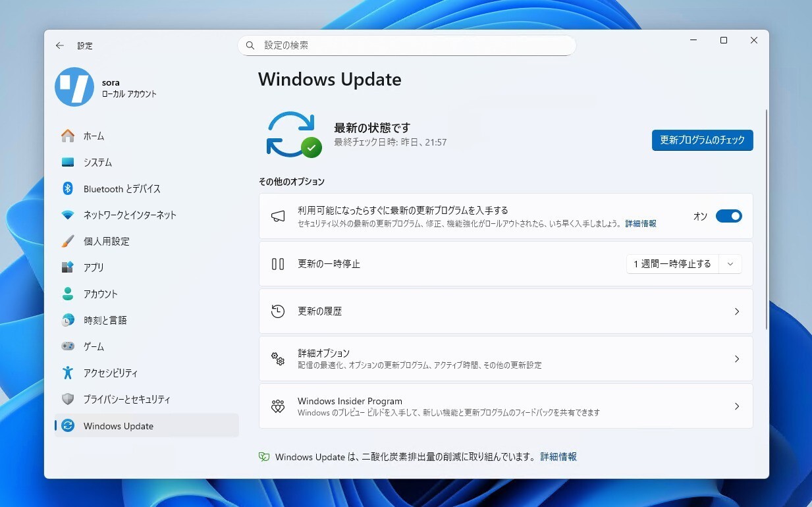Open Bluetooth とデバイス section

coord(147,188)
